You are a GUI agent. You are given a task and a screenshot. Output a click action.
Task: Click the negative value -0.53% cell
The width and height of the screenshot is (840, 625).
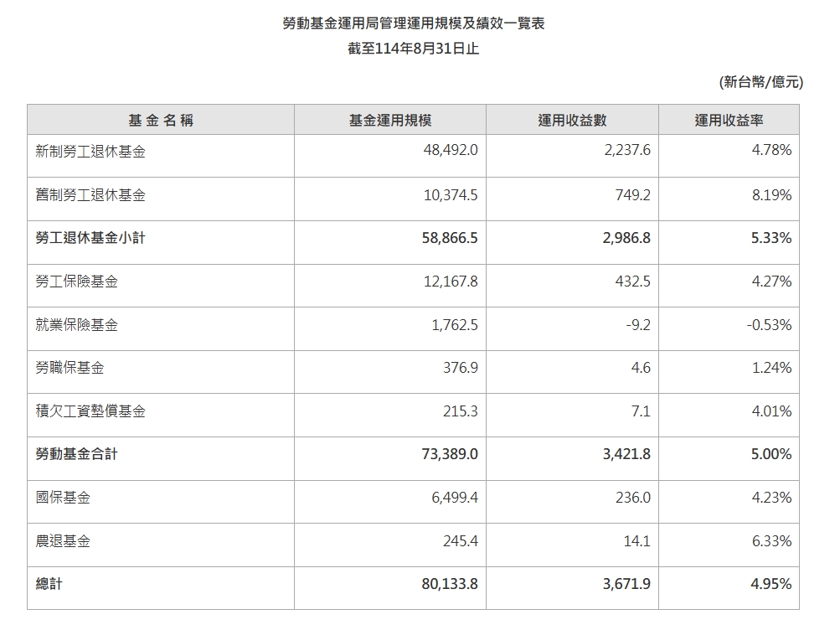[771, 327]
